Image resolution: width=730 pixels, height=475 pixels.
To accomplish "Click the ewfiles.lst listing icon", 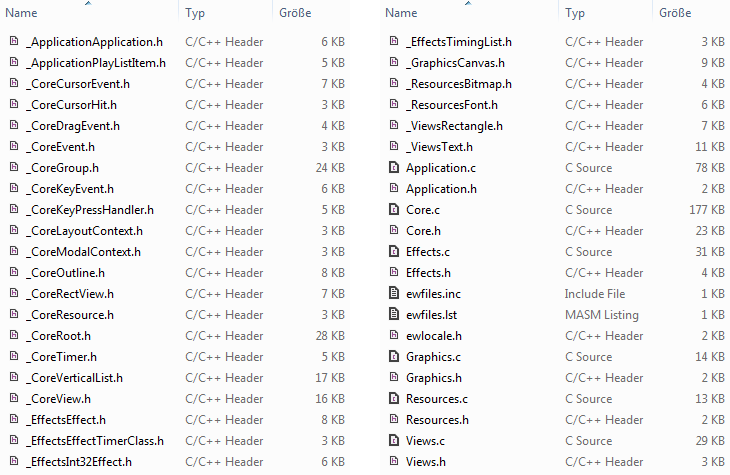I will (x=394, y=315).
